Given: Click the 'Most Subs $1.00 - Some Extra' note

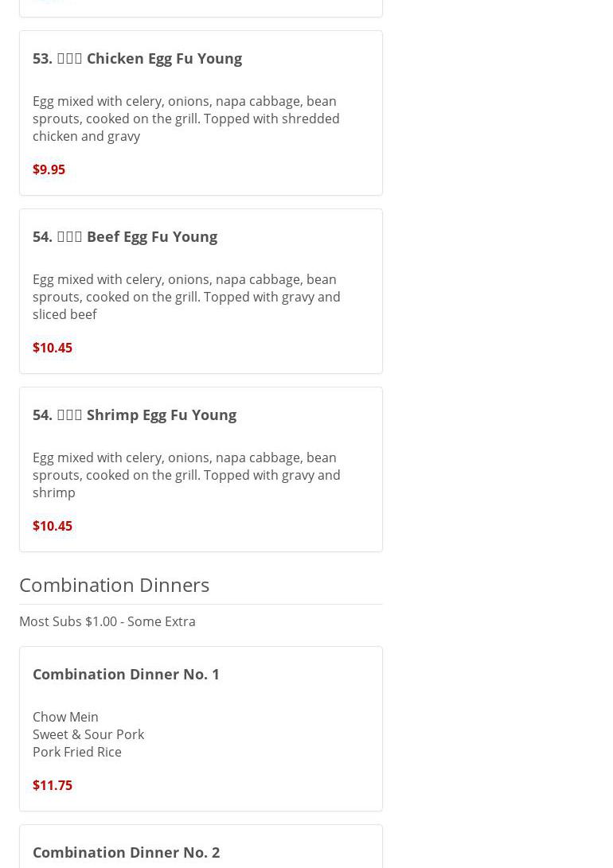Looking at the screenshot, I should tap(107, 621).
